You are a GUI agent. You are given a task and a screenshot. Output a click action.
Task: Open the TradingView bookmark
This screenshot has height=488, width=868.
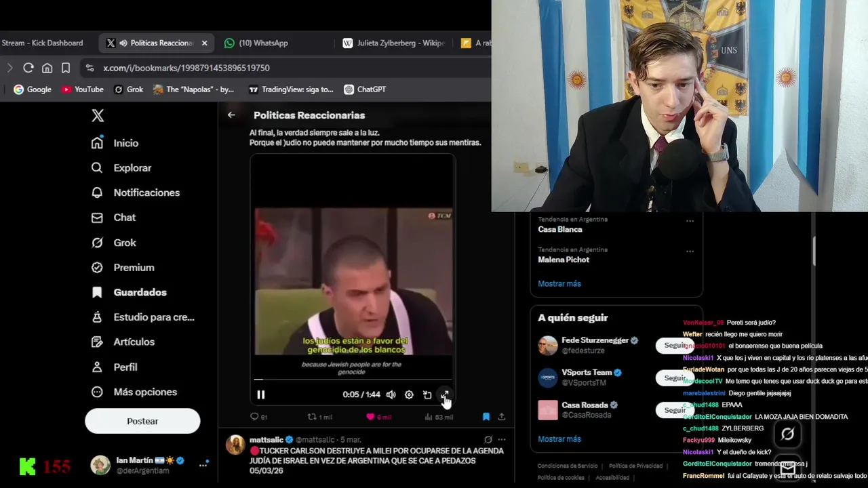[291, 89]
